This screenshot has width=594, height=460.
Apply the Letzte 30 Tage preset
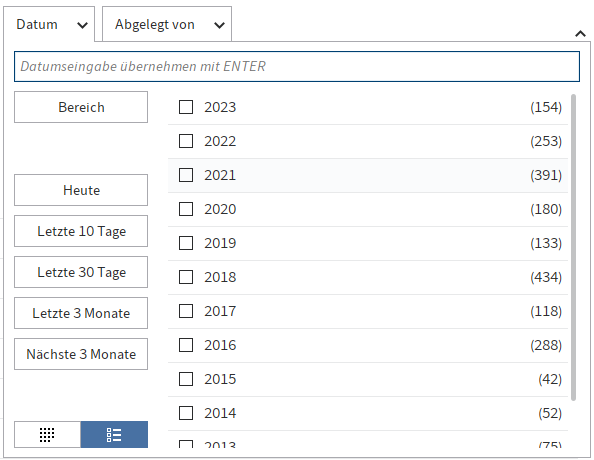pyautogui.click(x=81, y=272)
